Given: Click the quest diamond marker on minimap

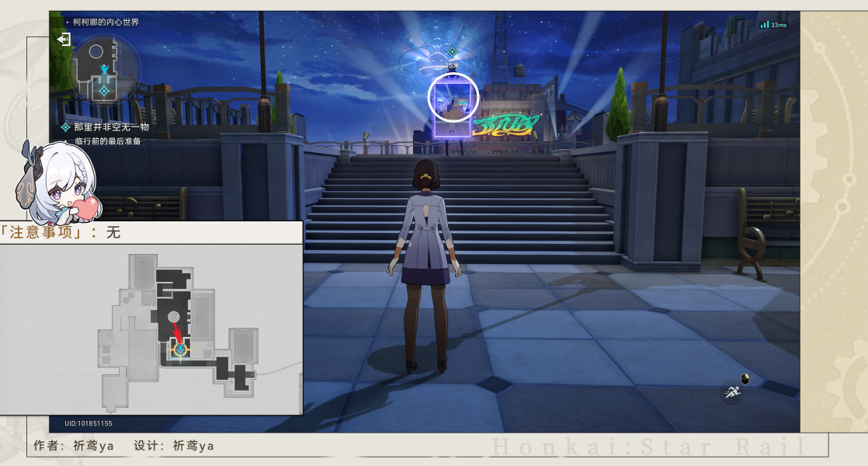Looking at the screenshot, I should pyautogui.click(x=104, y=90).
